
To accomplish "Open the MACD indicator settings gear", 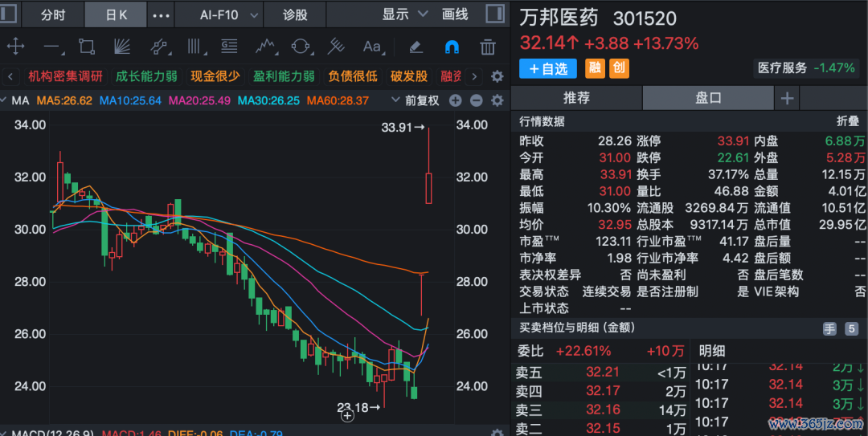I will [x=497, y=433].
